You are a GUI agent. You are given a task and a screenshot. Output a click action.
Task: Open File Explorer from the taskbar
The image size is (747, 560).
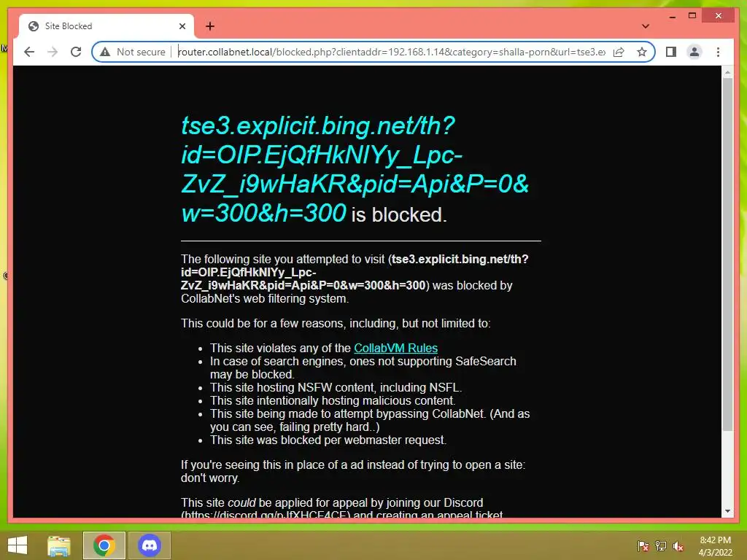(59, 545)
